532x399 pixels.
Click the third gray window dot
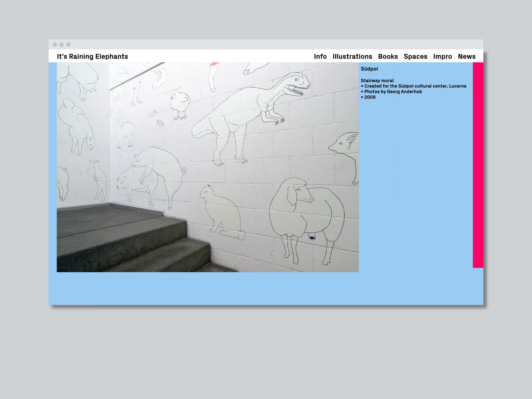tap(68, 45)
